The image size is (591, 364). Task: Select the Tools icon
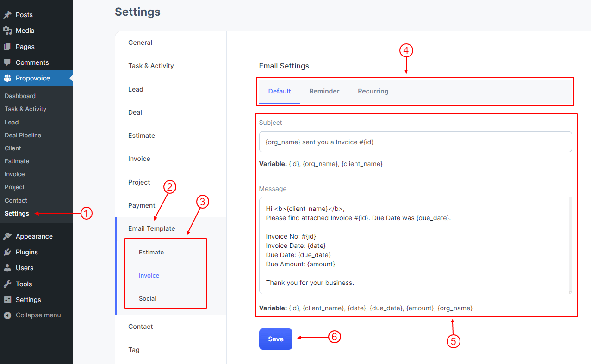pyautogui.click(x=7, y=284)
